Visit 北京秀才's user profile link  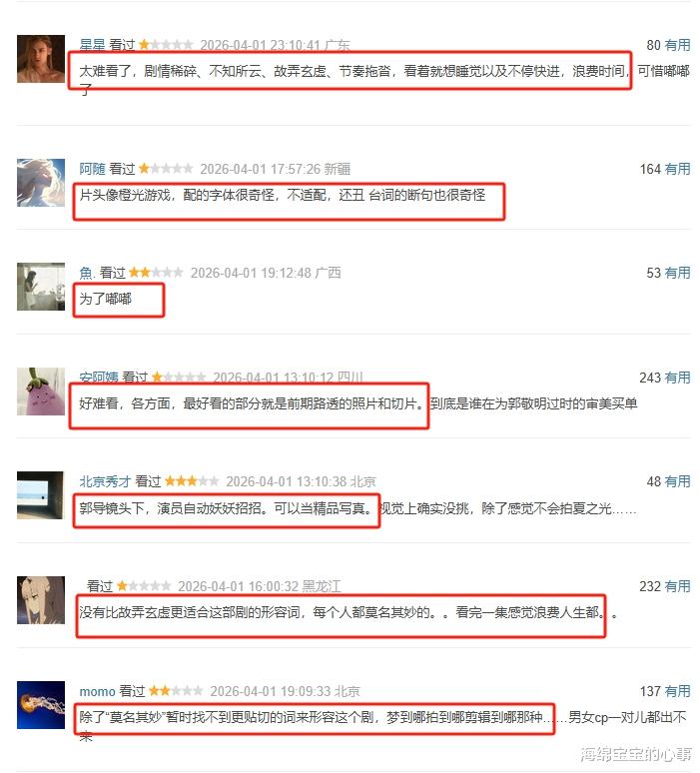pyautogui.click(x=105, y=481)
